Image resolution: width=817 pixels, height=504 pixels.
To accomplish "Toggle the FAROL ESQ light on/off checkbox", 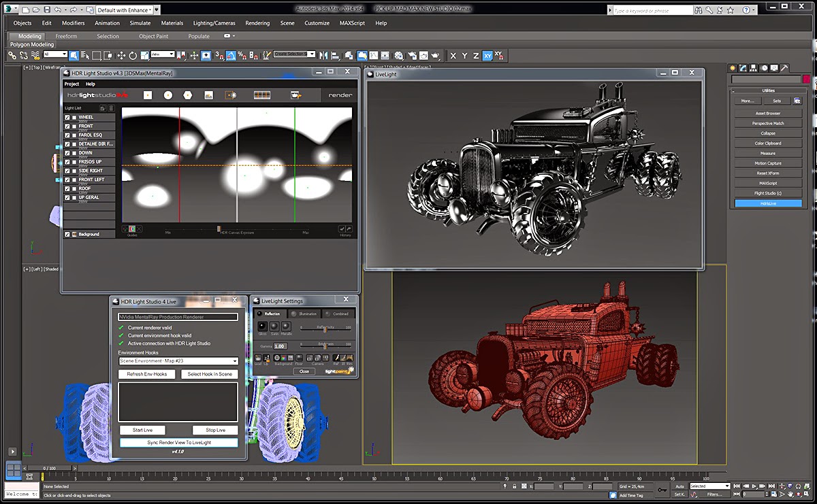I will click(x=67, y=135).
